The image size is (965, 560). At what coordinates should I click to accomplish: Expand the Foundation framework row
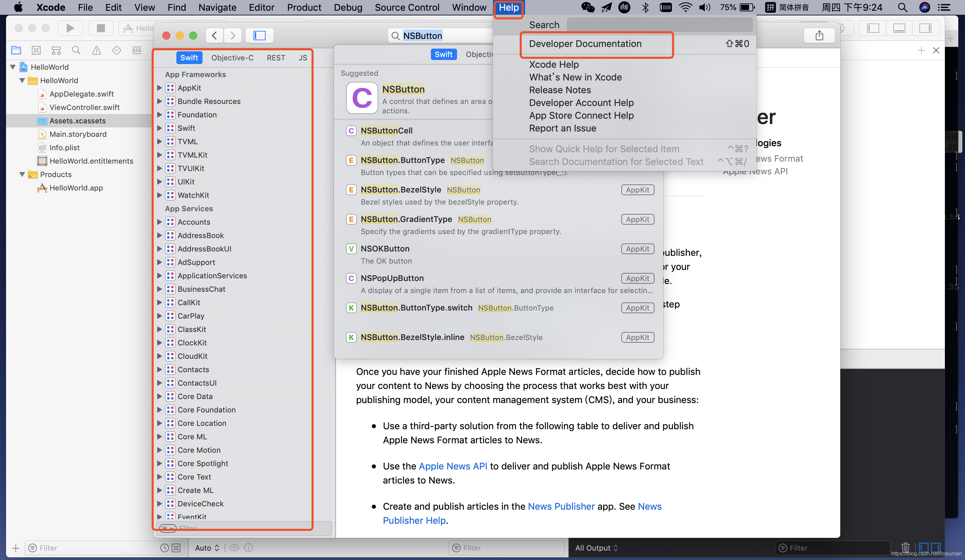159,115
